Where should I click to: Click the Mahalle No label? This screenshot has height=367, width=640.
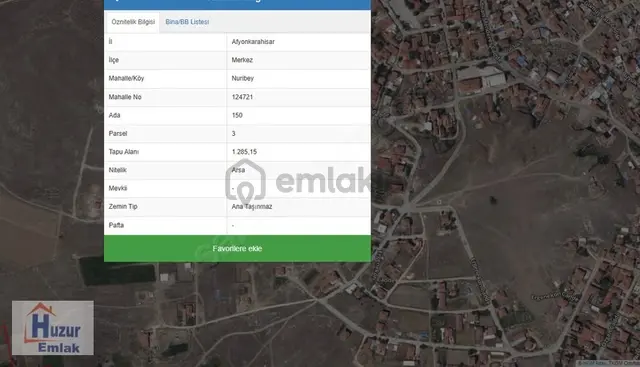(125, 97)
